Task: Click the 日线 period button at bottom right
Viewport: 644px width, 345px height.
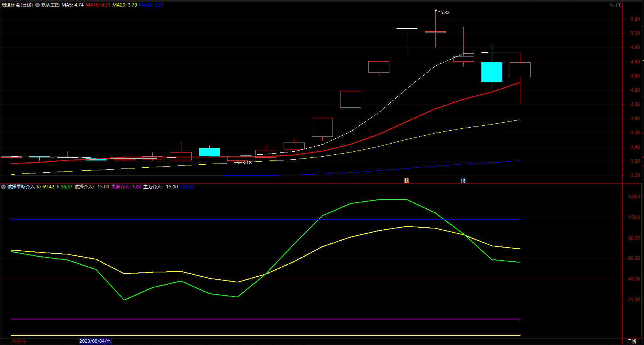Action: [x=632, y=341]
